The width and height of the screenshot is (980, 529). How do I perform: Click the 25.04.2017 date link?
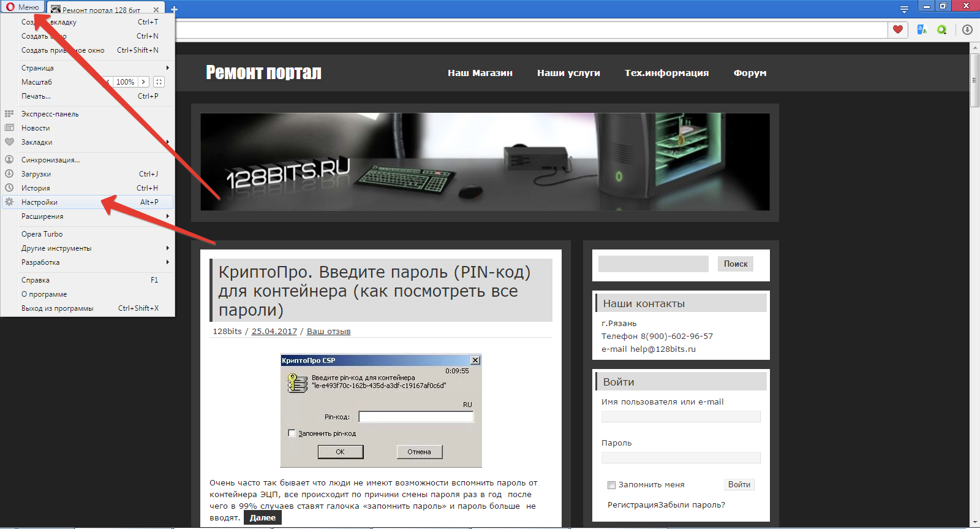(x=274, y=332)
